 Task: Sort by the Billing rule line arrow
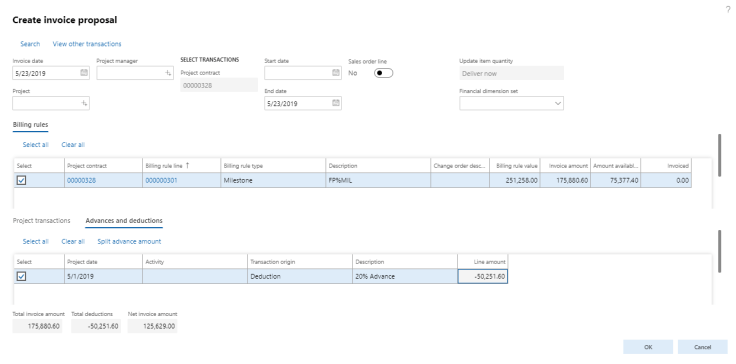click(x=188, y=165)
